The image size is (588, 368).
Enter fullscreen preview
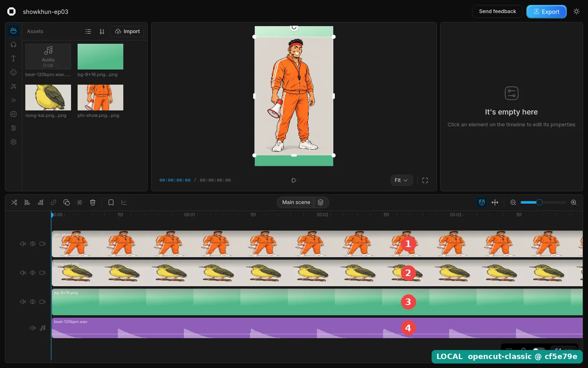coord(425,180)
